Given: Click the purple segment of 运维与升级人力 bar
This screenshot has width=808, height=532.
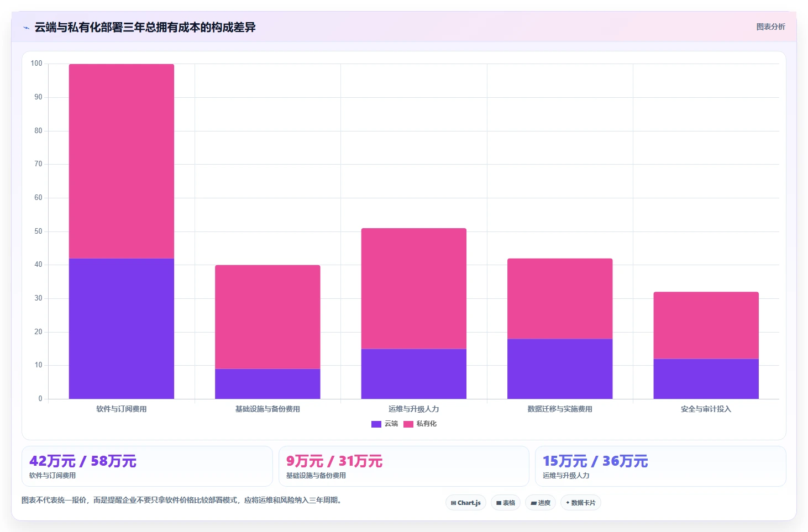Looking at the screenshot, I should point(414,374).
